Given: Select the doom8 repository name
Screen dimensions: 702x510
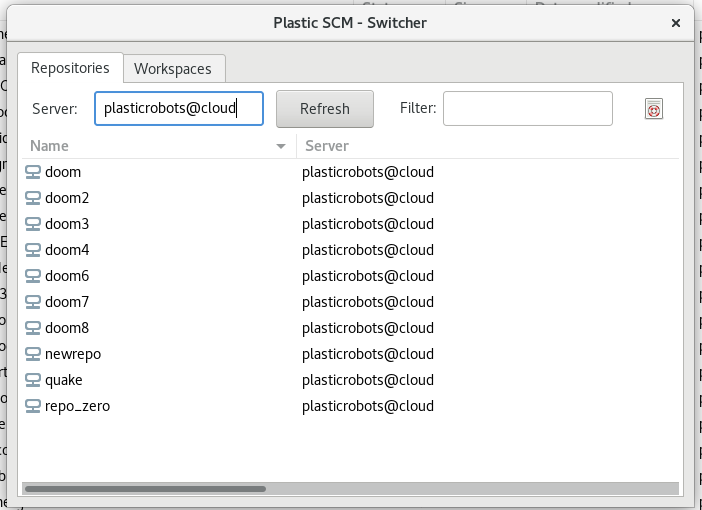Looking at the screenshot, I should click(x=67, y=328).
